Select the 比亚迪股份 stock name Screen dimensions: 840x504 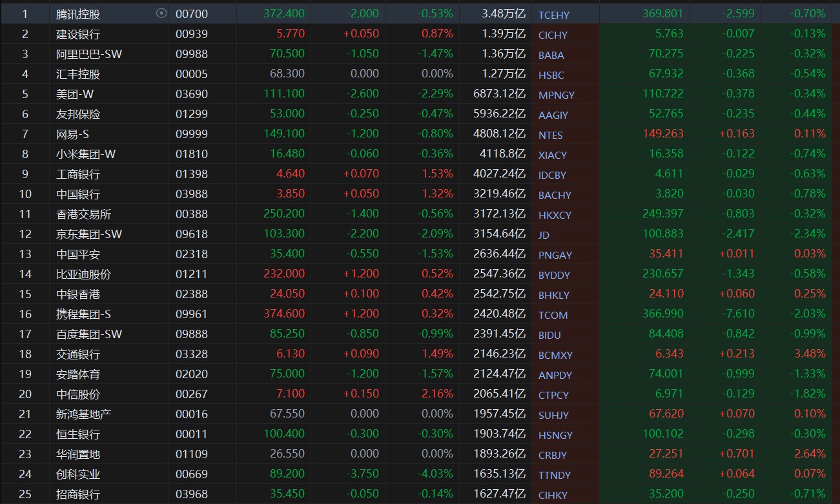(x=83, y=274)
